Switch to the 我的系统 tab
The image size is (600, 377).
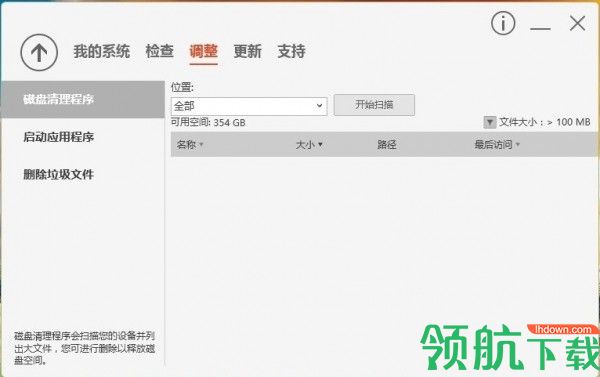click(x=102, y=51)
